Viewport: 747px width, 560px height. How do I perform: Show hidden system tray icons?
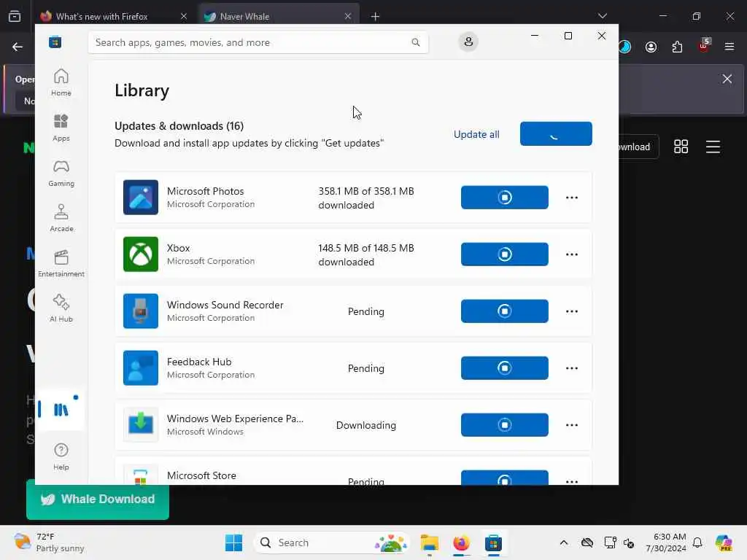click(564, 542)
